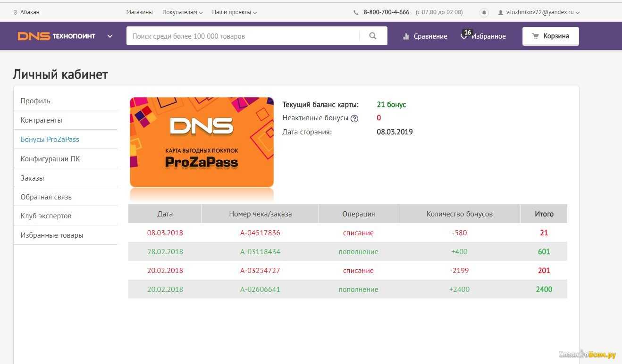The height and width of the screenshot is (364, 622).
Task: Click the phone number 8-800-700-4-666
Action: click(387, 12)
